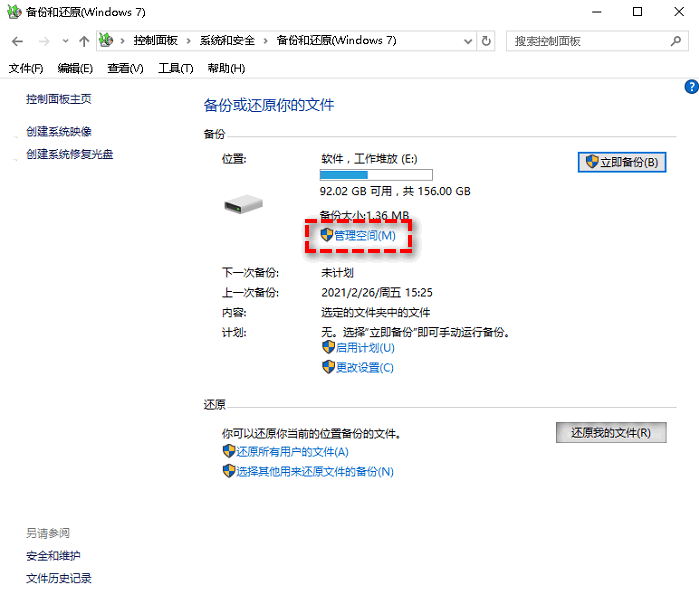Click the drive E: disk icon
This screenshot has width=699, height=601.
pos(242,203)
